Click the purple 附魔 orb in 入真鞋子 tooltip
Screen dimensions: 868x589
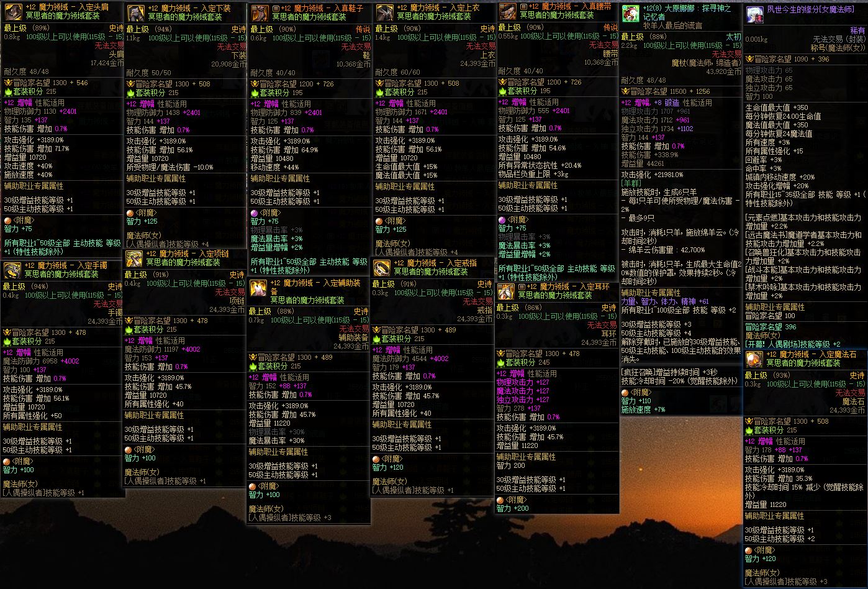pos(255,212)
